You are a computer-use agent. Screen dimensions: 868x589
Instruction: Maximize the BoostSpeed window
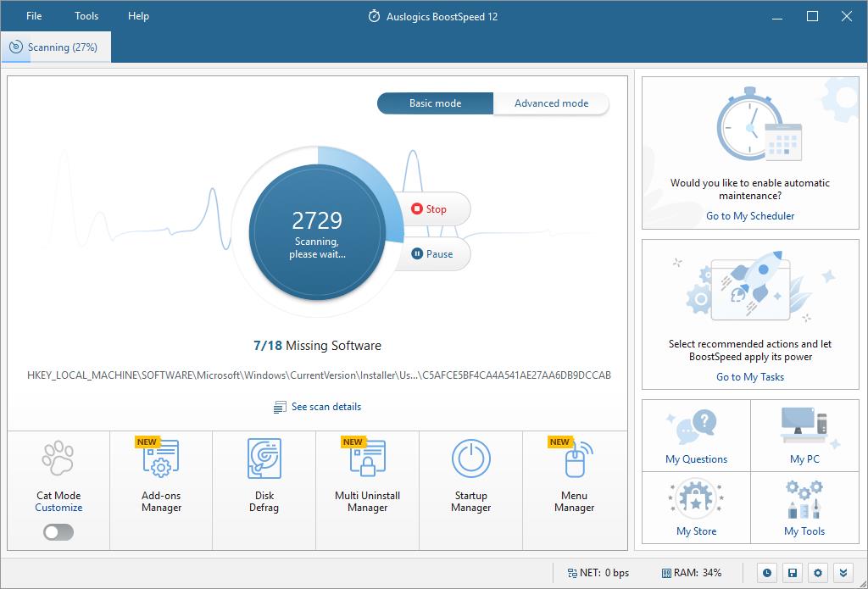click(812, 16)
